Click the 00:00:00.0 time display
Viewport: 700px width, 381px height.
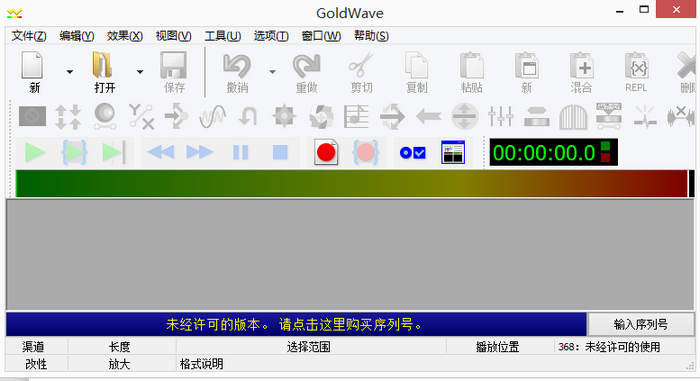coord(554,152)
